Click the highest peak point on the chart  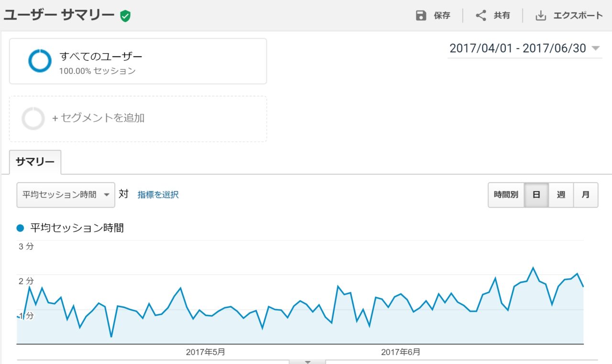click(533, 268)
